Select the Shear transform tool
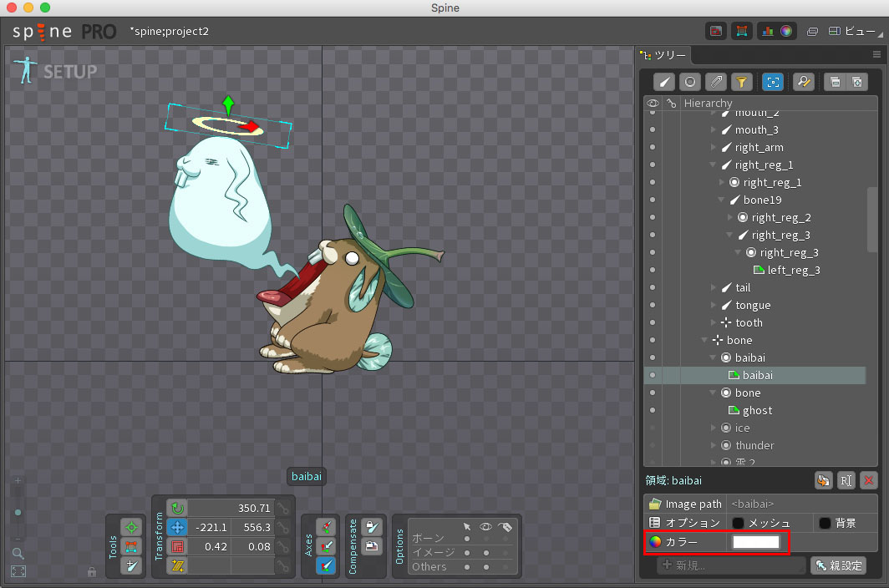The width and height of the screenshot is (889, 588). point(177,566)
